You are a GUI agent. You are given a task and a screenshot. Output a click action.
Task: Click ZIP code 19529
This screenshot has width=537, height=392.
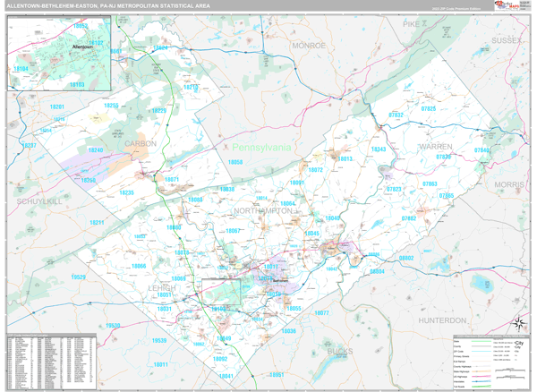(x=79, y=277)
